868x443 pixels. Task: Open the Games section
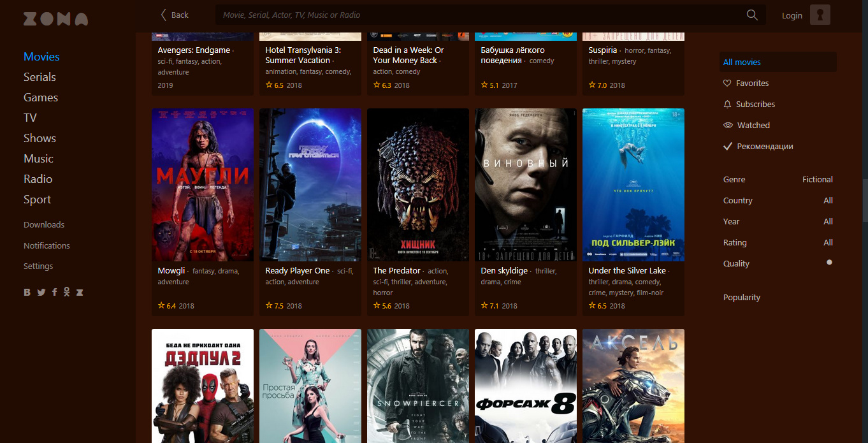(x=41, y=98)
